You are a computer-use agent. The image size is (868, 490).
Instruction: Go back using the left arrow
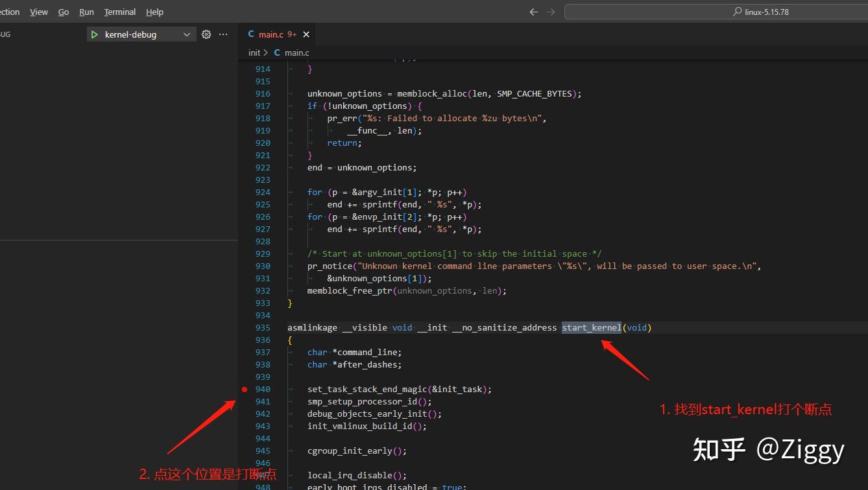tap(534, 12)
